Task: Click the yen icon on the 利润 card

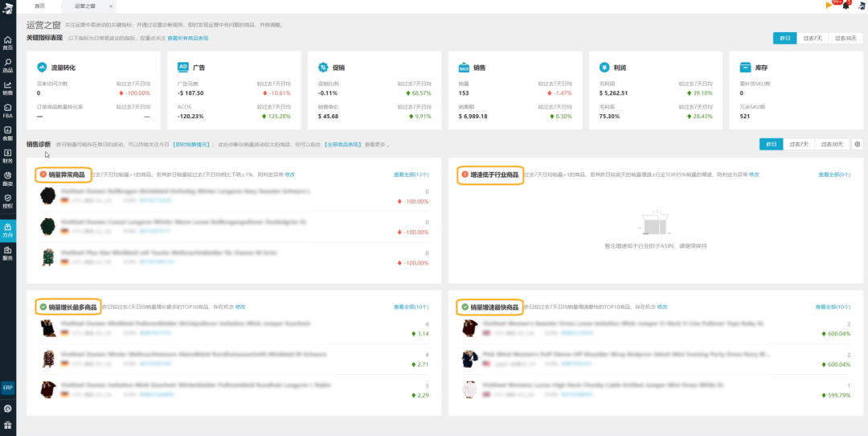Action: (x=604, y=67)
